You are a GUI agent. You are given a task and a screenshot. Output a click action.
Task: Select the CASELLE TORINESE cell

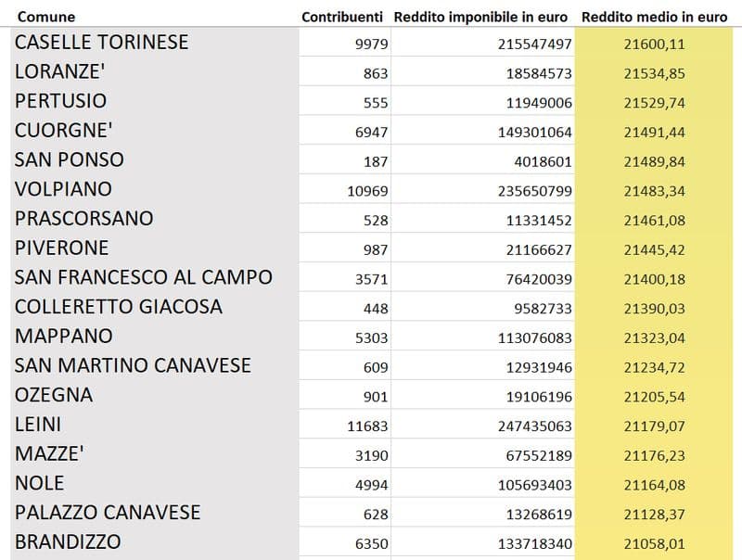(102, 42)
